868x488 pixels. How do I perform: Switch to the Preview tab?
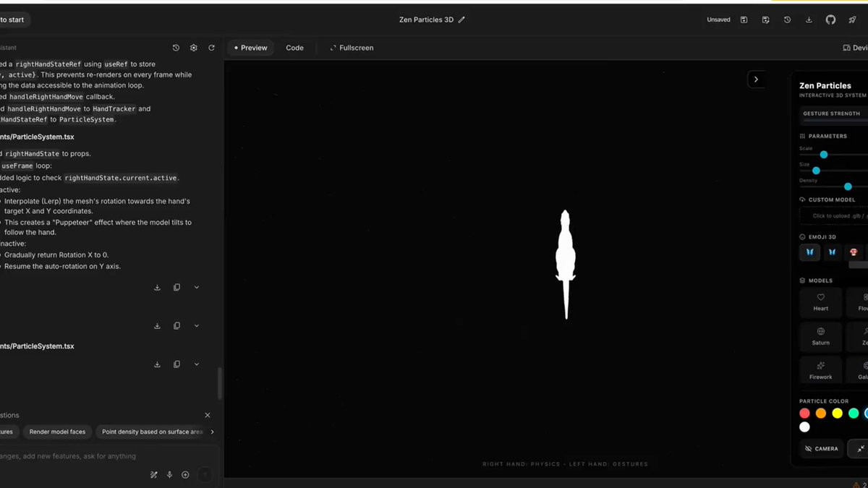250,48
